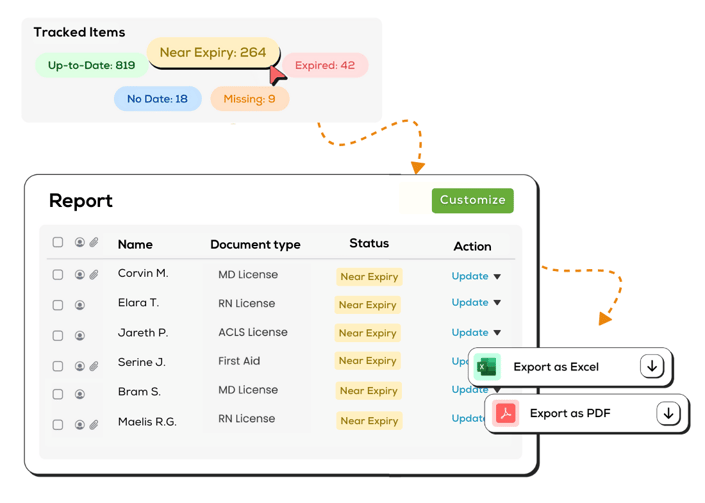Viewport: 705px width, 503px height.
Task: Click the person icon in the Elara T. row
Action: point(80,305)
